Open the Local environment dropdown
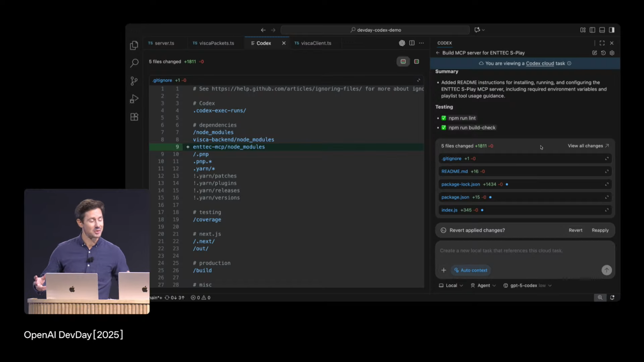This screenshot has height=362, width=644. click(x=451, y=285)
